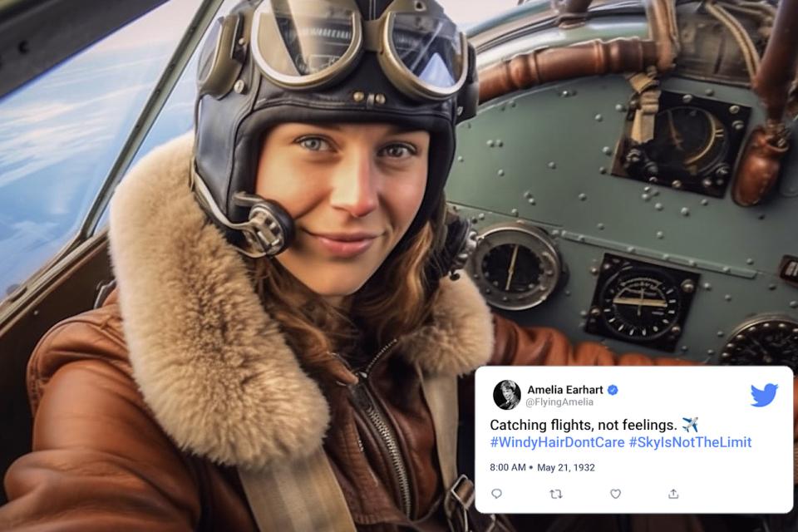Open the round profile avatar photo

[x=507, y=395]
